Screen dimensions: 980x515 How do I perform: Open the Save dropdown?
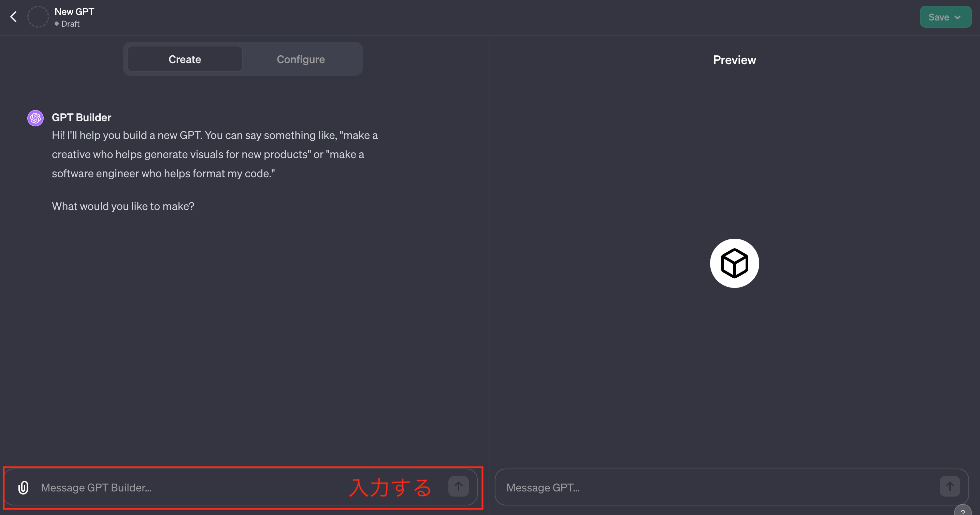point(946,17)
